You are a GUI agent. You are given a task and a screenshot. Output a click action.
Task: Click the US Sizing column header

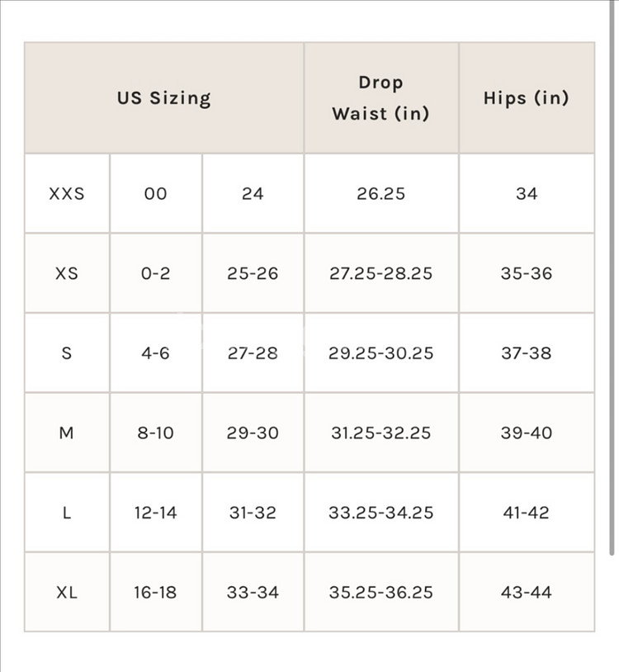click(163, 98)
